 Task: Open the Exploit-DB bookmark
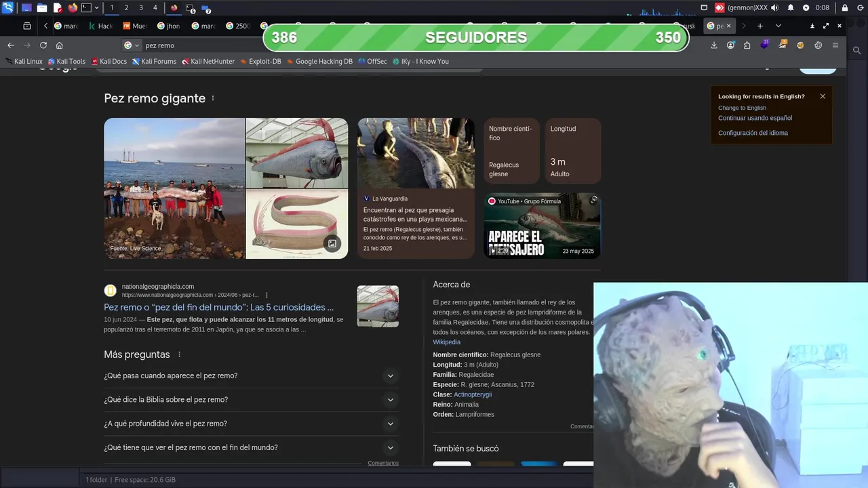point(260,61)
